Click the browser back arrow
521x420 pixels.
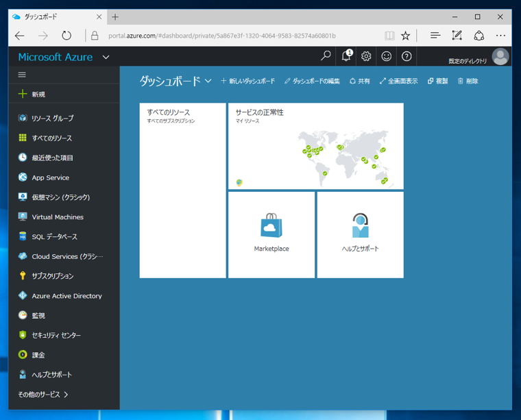[x=20, y=36]
